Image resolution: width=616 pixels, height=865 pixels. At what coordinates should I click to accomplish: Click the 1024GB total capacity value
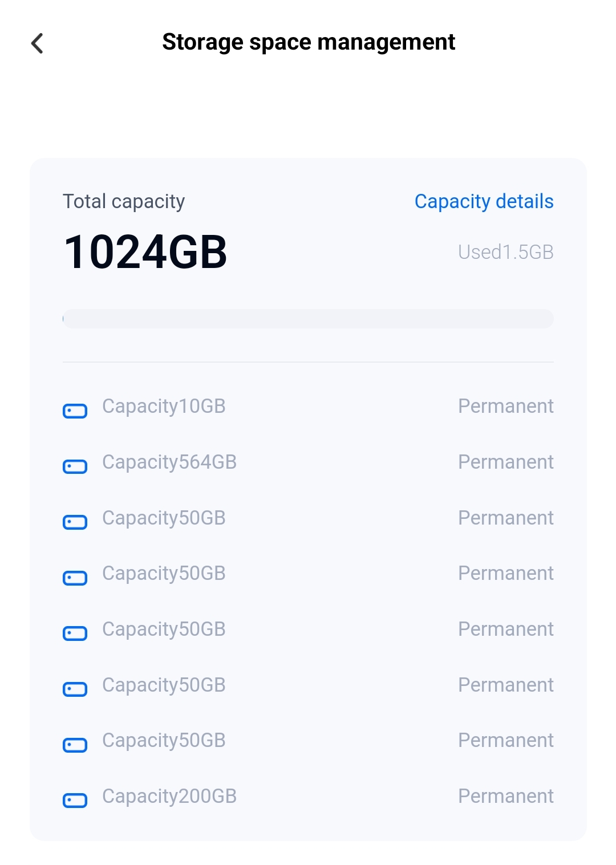click(x=145, y=252)
